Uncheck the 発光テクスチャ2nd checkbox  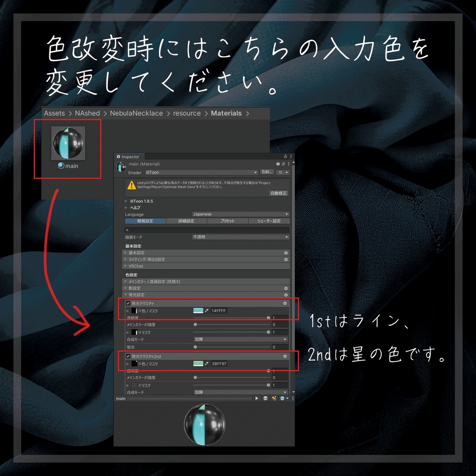(127, 356)
